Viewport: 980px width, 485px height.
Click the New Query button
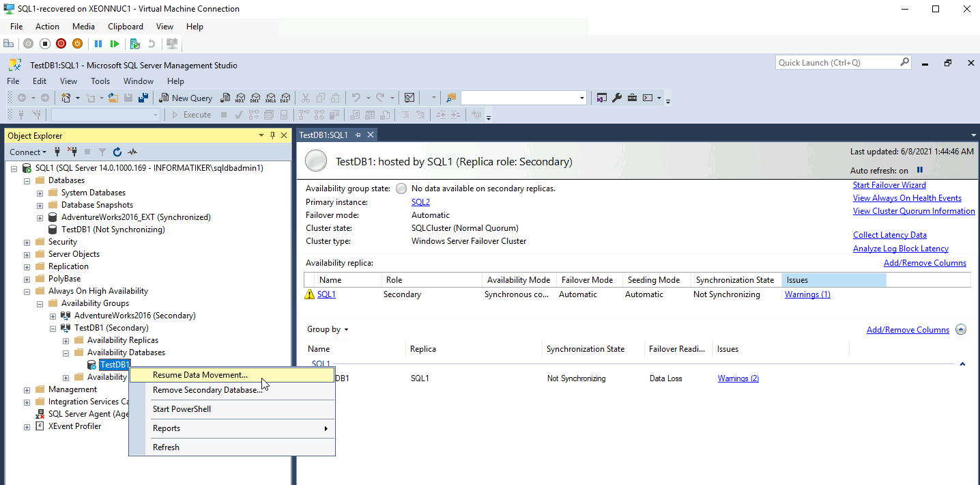(186, 98)
